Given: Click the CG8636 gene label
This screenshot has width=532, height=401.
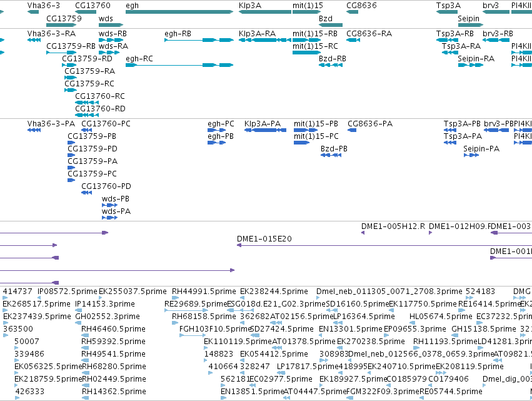Looking at the screenshot, I should [x=361, y=6].
